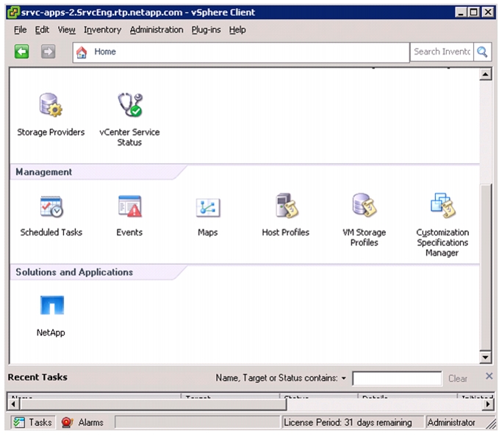Image resolution: width=499 pixels, height=448 pixels.
Task: Open the Administration menu
Action: click(x=157, y=29)
